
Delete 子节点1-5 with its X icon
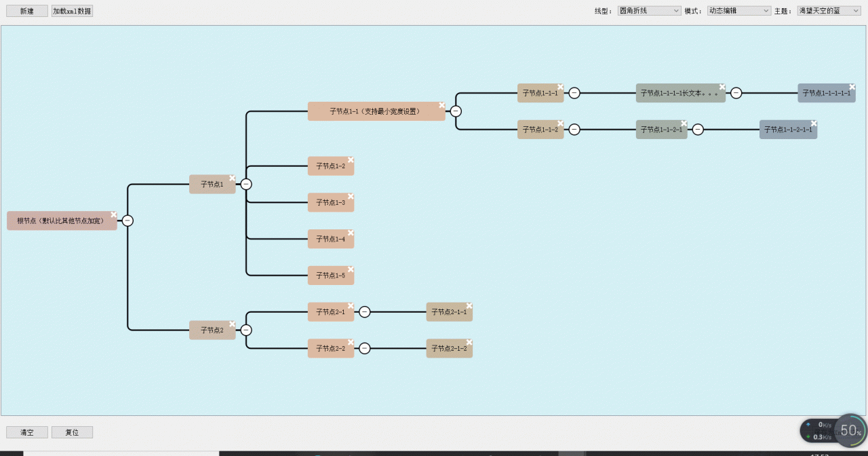[351, 269]
